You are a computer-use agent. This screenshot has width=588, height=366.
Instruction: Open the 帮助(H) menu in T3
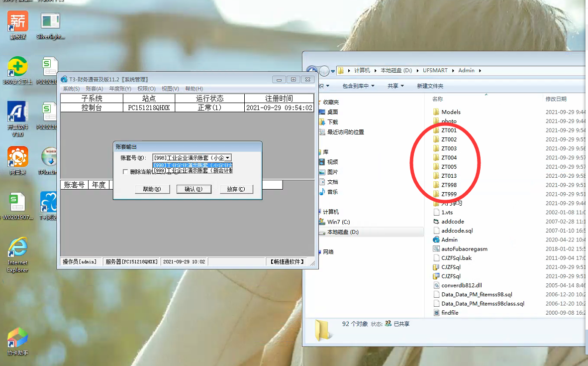194,89
